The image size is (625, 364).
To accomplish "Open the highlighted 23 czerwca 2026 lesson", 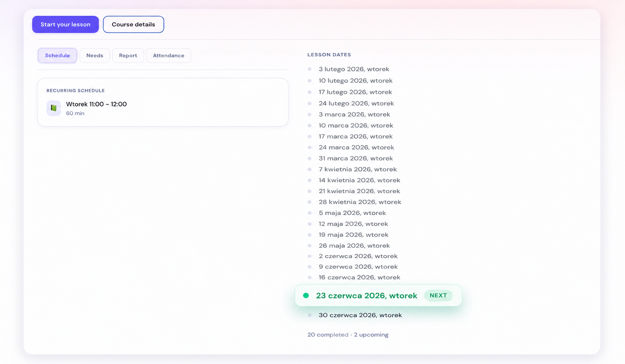I will [378, 296].
